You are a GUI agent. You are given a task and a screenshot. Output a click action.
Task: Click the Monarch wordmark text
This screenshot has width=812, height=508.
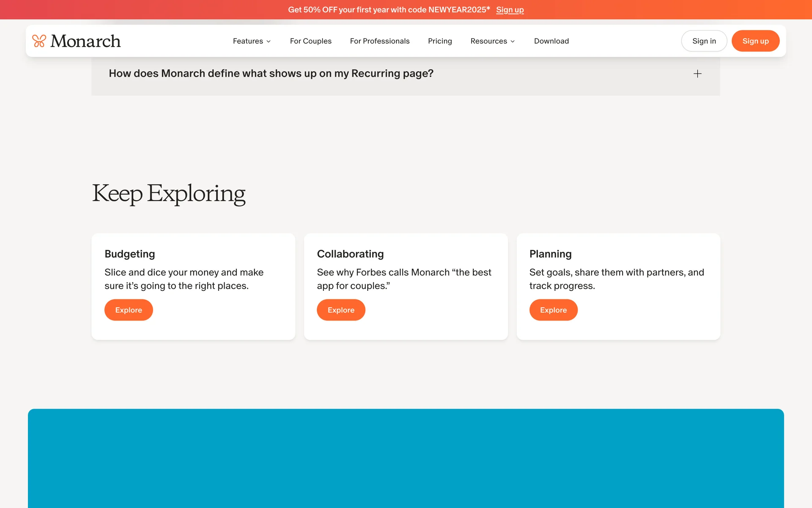pyautogui.click(x=85, y=41)
